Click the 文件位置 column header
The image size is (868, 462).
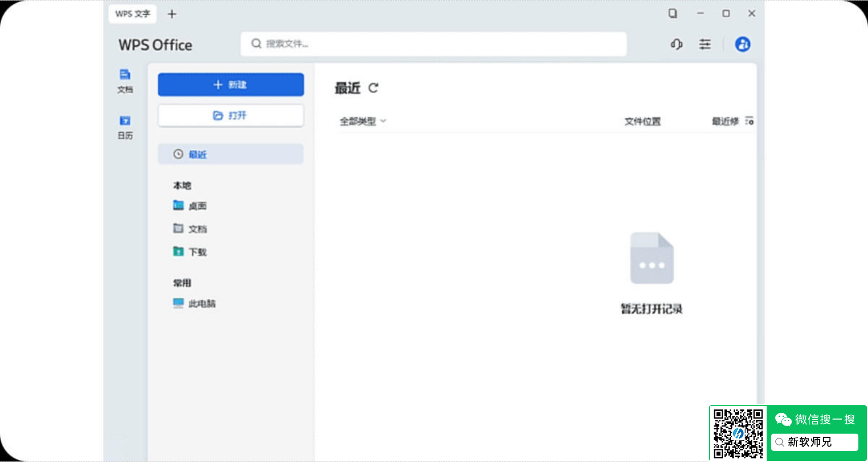tap(642, 121)
